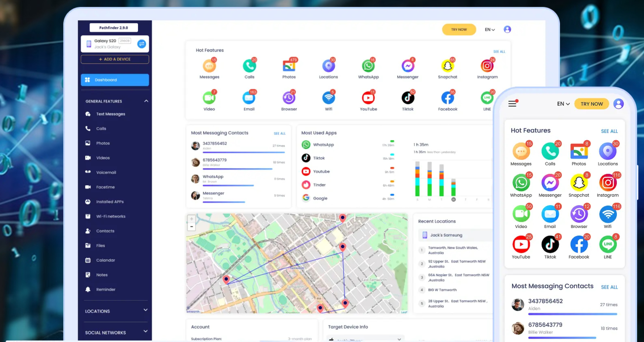Click Add a Device button

point(115,59)
